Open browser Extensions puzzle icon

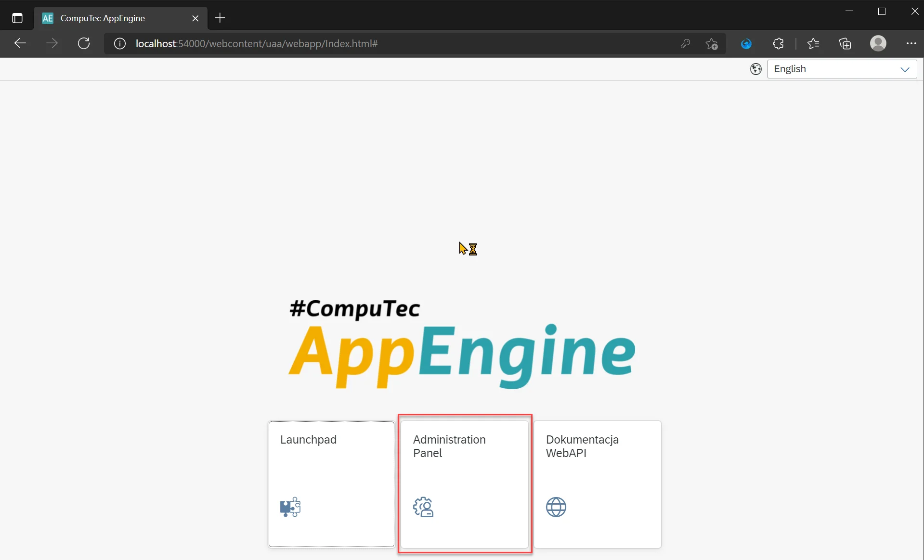point(778,44)
